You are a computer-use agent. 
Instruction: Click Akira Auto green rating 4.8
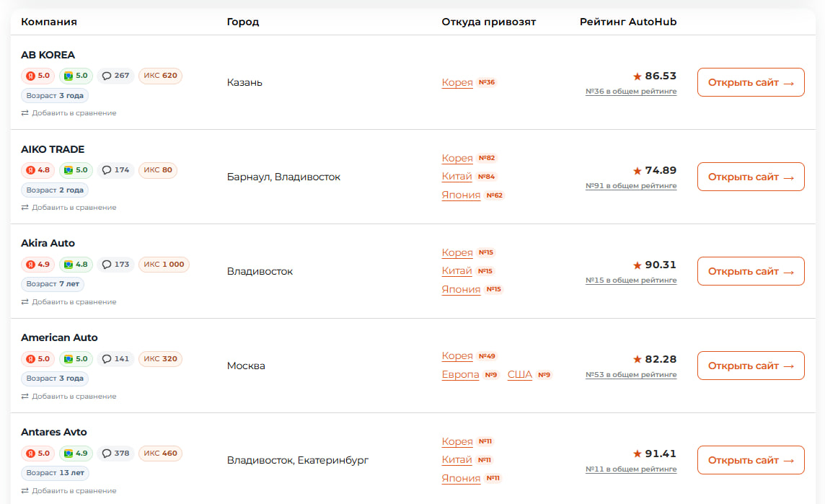(76, 264)
